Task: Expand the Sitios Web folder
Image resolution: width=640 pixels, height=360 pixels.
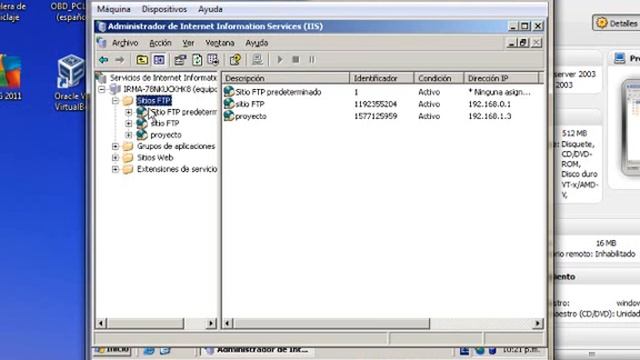Action: pyautogui.click(x=116, y=158)
